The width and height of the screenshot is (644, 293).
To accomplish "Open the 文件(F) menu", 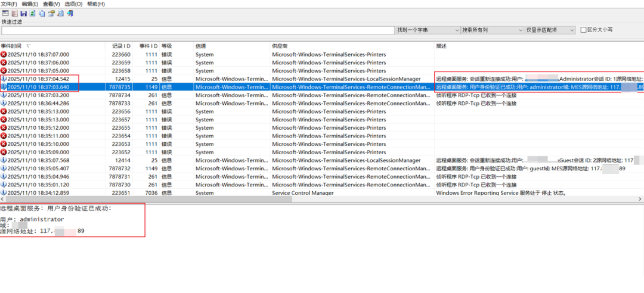I will (x=8, y=4).
